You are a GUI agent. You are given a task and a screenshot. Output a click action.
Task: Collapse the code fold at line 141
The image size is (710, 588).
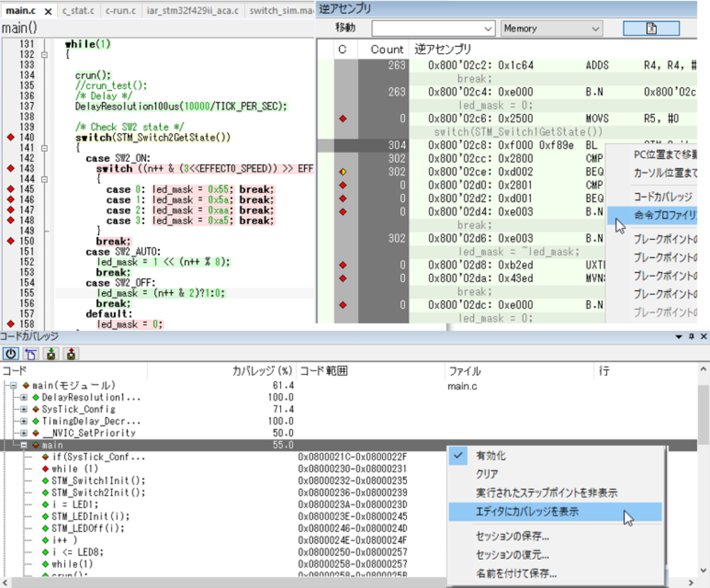click(x=44, y=148)
